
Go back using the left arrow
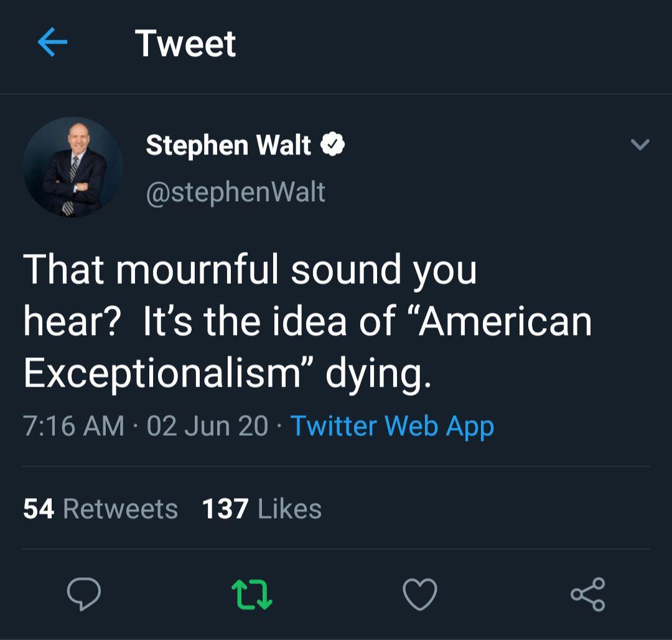[x=52, y=43]
